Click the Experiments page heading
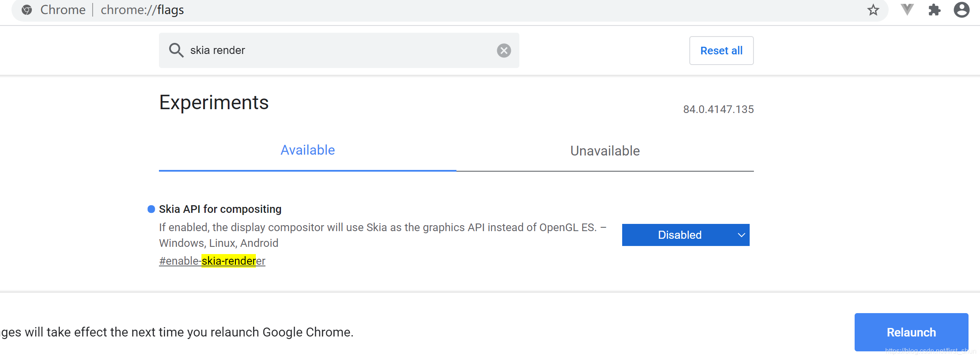The image size is (980, 359). click(x=214, y=102)
